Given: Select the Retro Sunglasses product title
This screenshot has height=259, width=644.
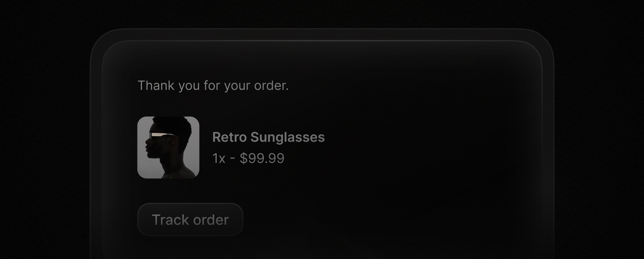Looking at the screenshot, I should point(268,137).
